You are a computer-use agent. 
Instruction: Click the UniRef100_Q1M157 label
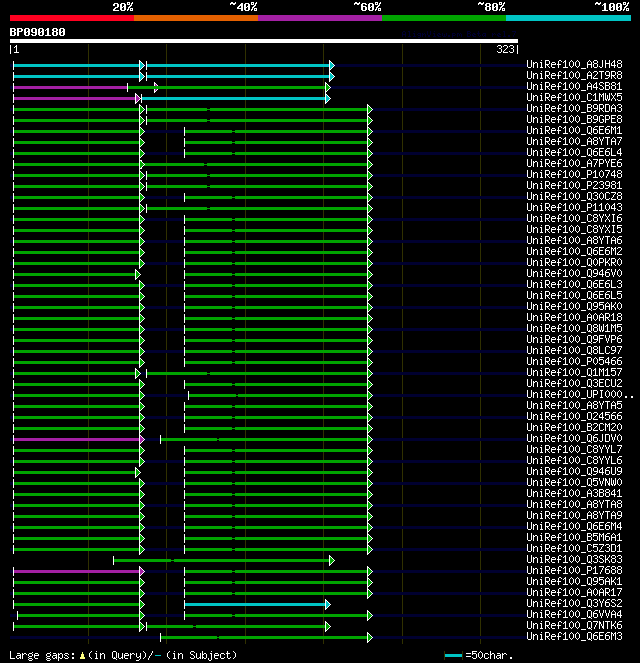click(574, 372)
